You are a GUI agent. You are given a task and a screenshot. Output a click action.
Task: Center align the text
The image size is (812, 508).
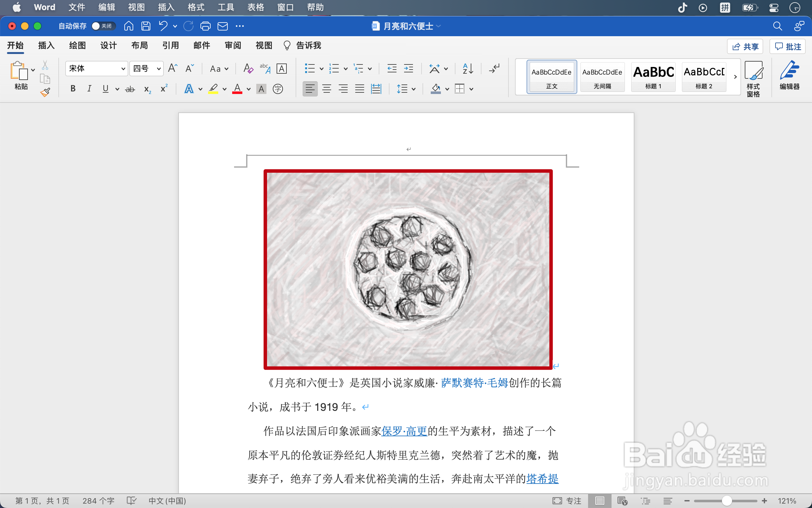(326, 89)
